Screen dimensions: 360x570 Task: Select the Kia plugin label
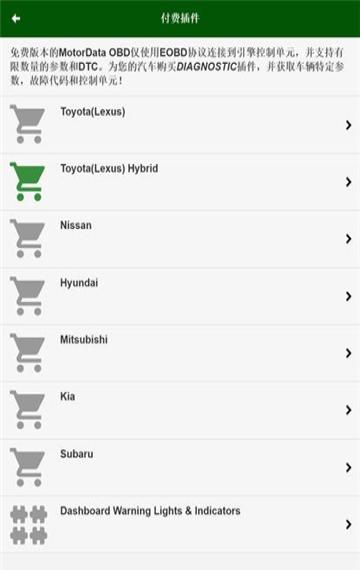click(68, 396)
